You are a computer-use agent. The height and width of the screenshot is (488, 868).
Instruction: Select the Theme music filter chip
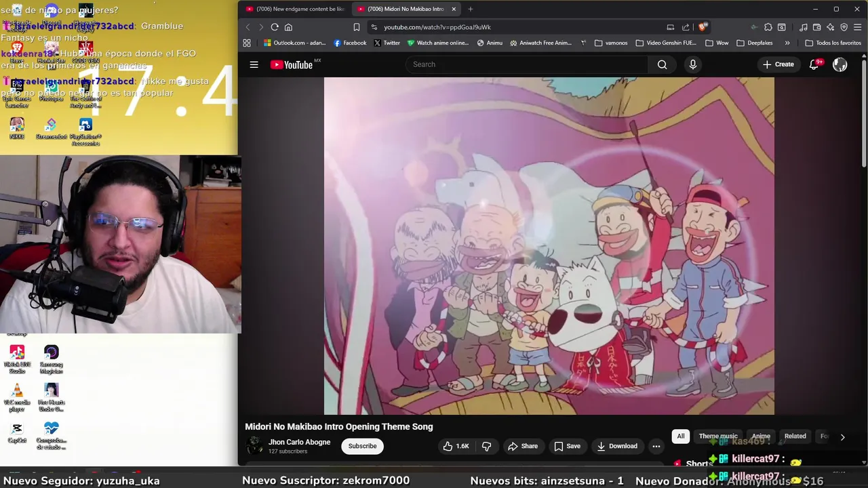(x=718, y=436)
